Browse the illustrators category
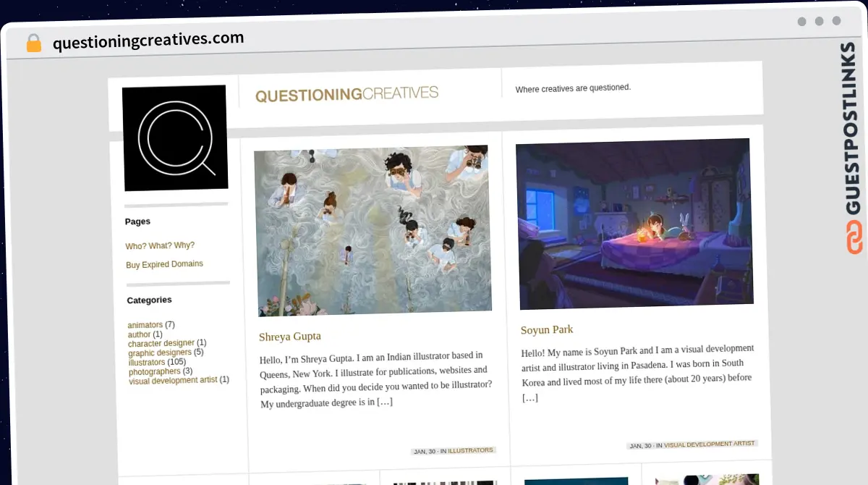Screen dimensions: 868x485 pos(147,362)
